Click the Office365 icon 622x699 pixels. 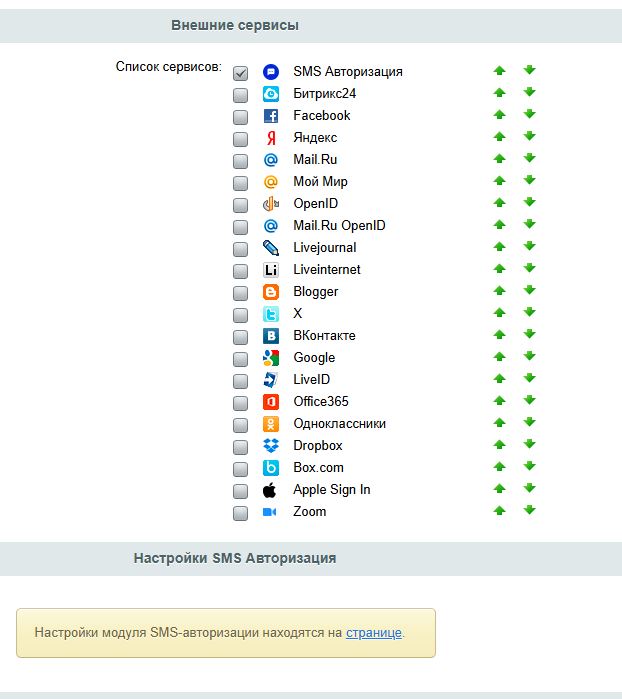click(x=270, y=402)
